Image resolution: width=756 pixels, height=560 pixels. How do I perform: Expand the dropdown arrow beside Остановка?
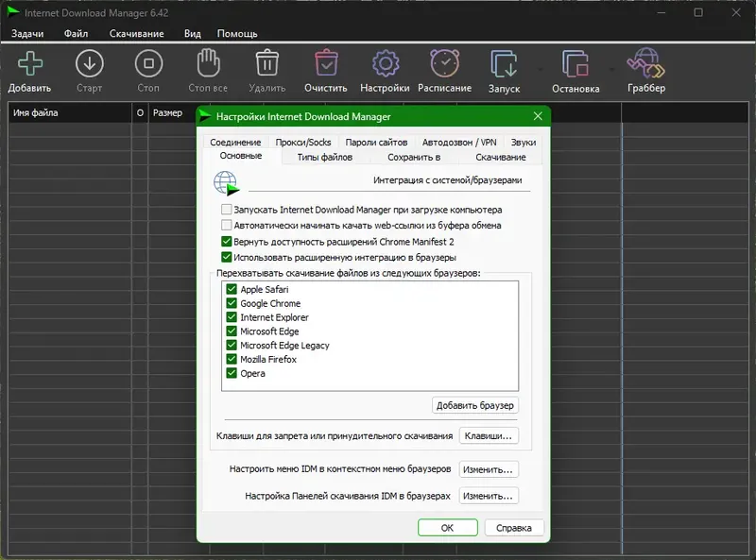pyautogui.click(x=611, y=69)
